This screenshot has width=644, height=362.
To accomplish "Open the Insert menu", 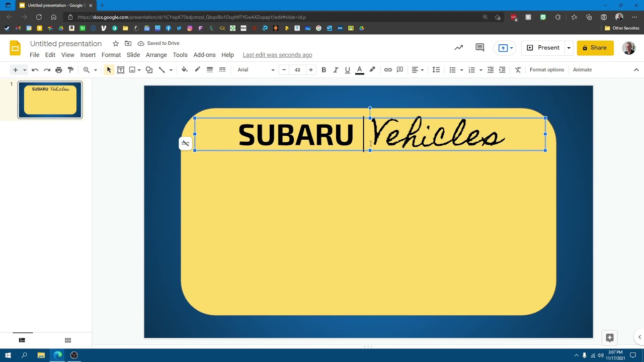I will point(88,55).
